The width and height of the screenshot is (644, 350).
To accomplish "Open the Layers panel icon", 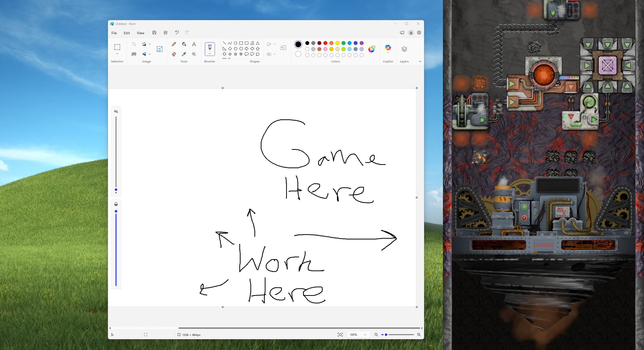I will (x=404, y=49).
